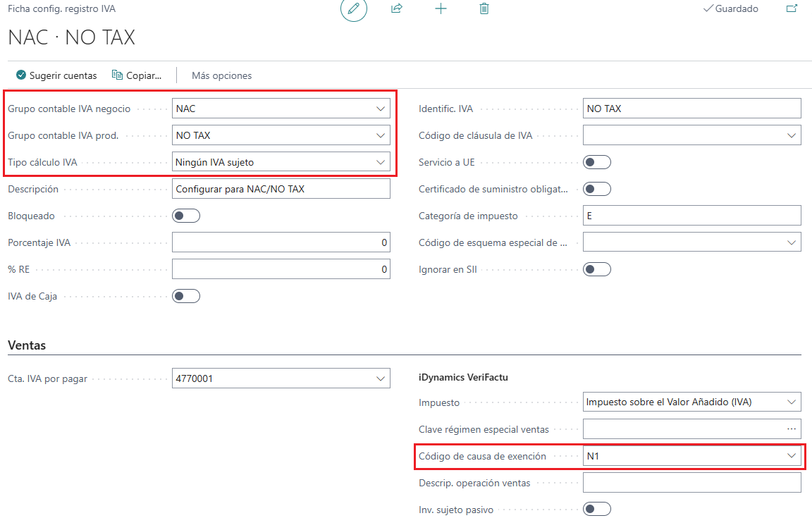The height and width of the screenshot is (530, 812).
Task: Expand Código de causa de exención dropdown
Action: (792, 456)
